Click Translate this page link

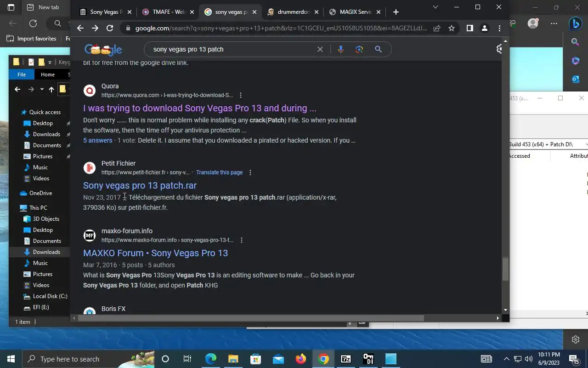pyautogui.click(x=219, y=172)
